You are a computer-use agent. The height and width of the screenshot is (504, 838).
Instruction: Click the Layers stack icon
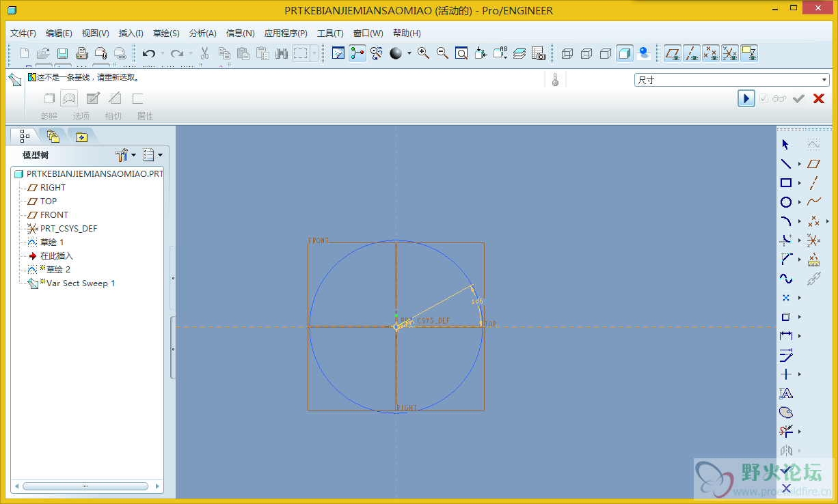(x=519, y=53)
